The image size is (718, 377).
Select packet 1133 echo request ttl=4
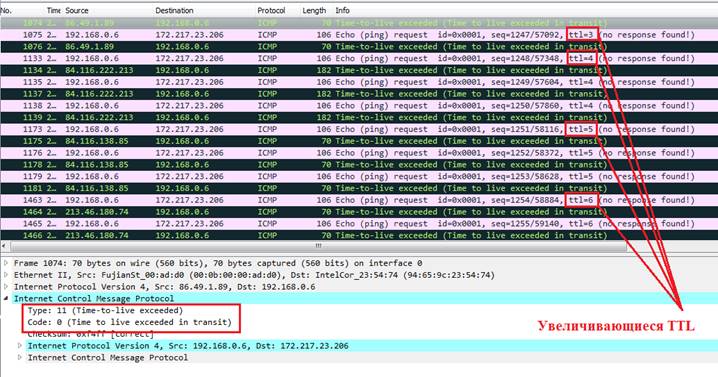click(359, 59)
